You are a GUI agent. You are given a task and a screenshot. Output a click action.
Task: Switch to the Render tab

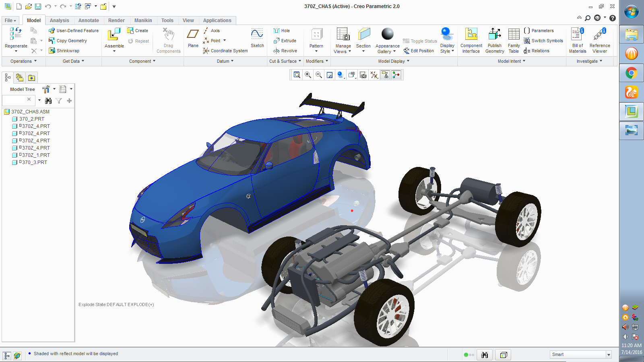[x=116, y=21]
